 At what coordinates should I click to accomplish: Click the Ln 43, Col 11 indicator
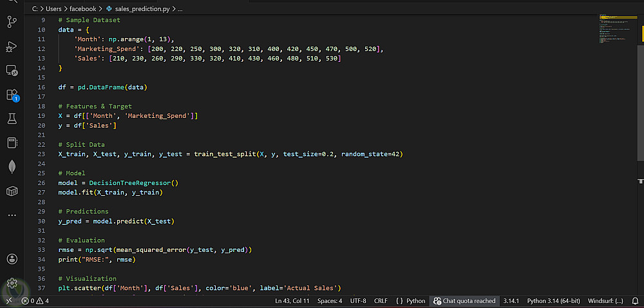[x=292, y=301]
